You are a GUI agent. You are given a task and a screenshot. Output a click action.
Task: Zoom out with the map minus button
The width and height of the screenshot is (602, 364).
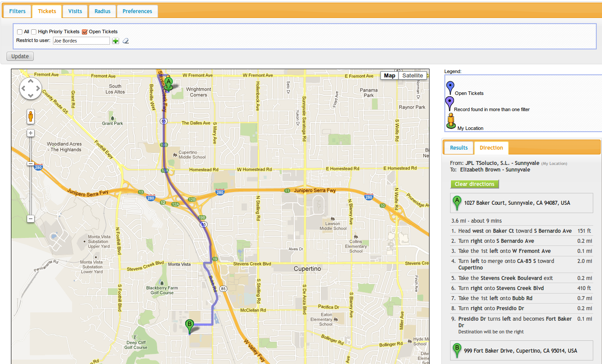click(30, 218)
